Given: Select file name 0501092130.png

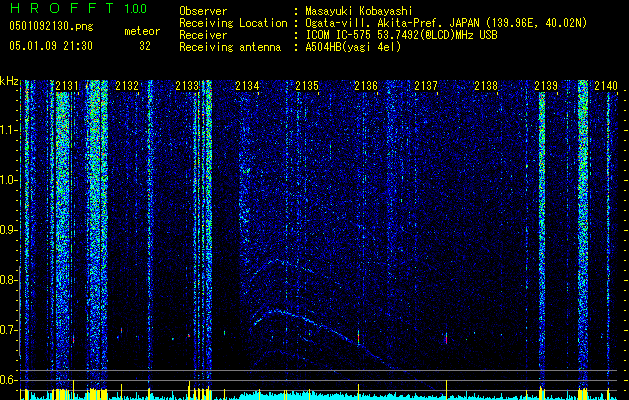Looking at the screenshot, I should click(x=51, y=26).
